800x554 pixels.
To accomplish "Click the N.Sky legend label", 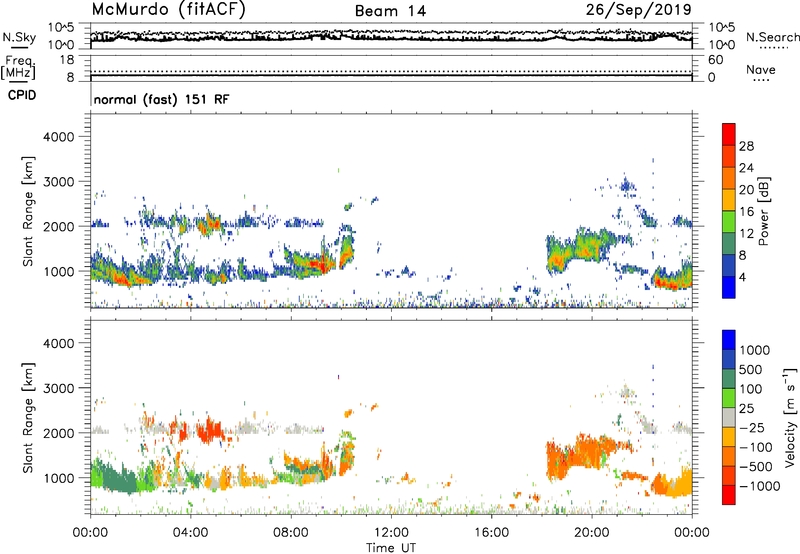I will click(x=19, y=37).
